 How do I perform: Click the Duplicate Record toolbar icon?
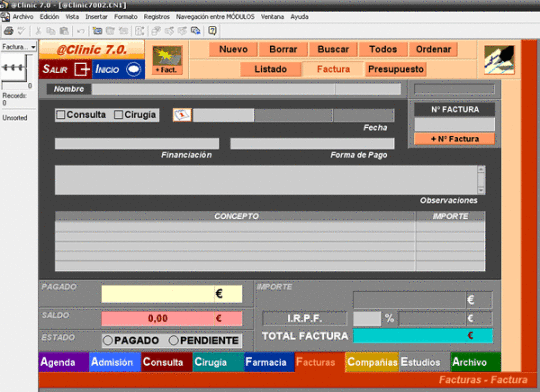110,31
